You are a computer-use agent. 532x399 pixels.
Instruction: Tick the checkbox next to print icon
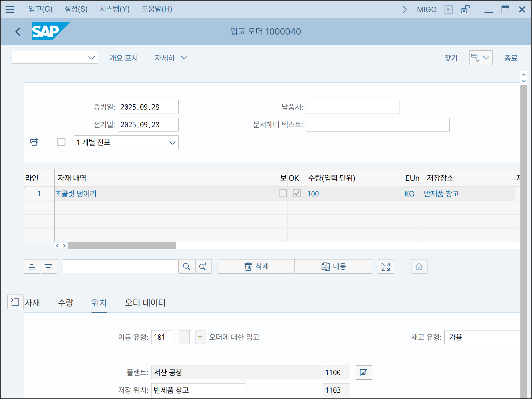[x=61, y=142]
